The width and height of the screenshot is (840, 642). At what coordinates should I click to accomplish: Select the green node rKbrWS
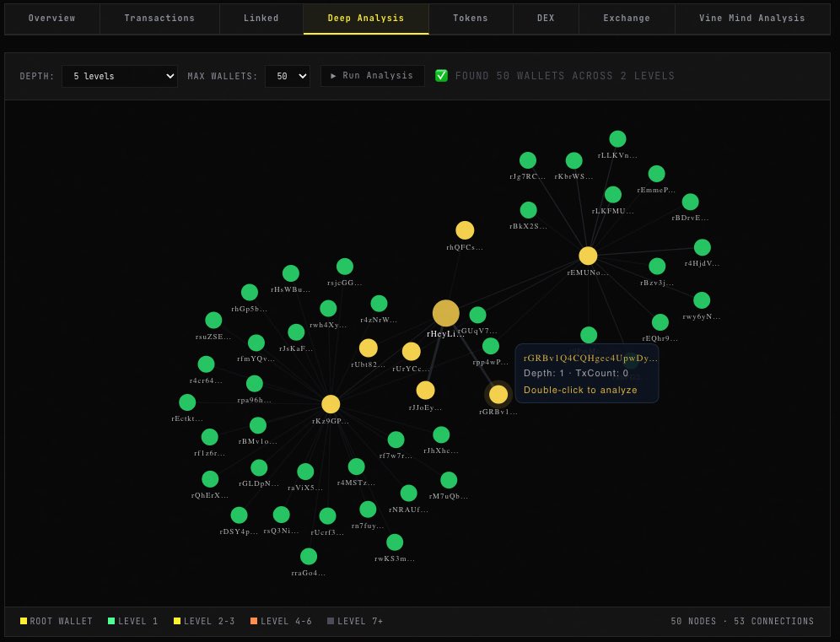pos(573,160)
